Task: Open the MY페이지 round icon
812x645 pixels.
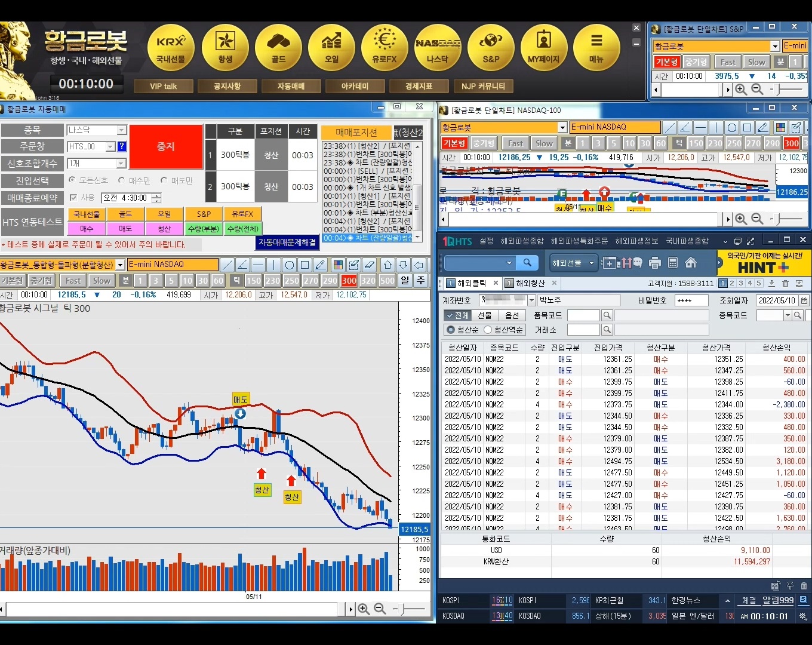Action: [543, 48]
